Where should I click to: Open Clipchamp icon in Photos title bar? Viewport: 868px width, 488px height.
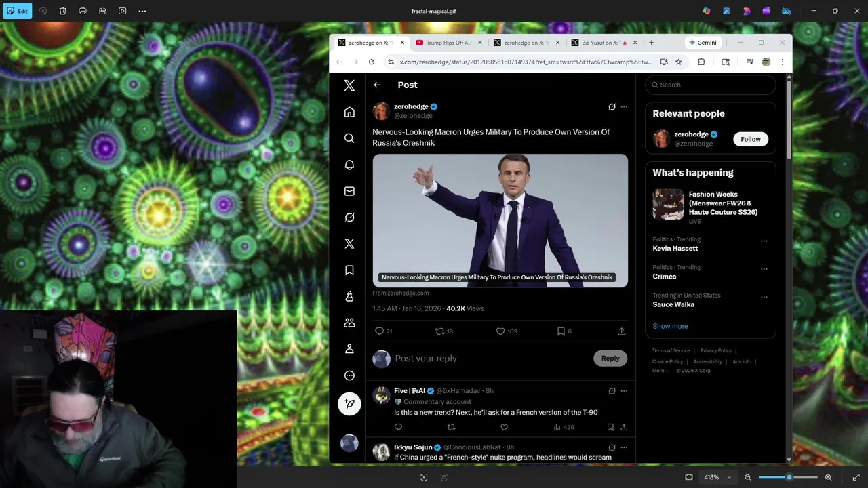pos(766,11)
